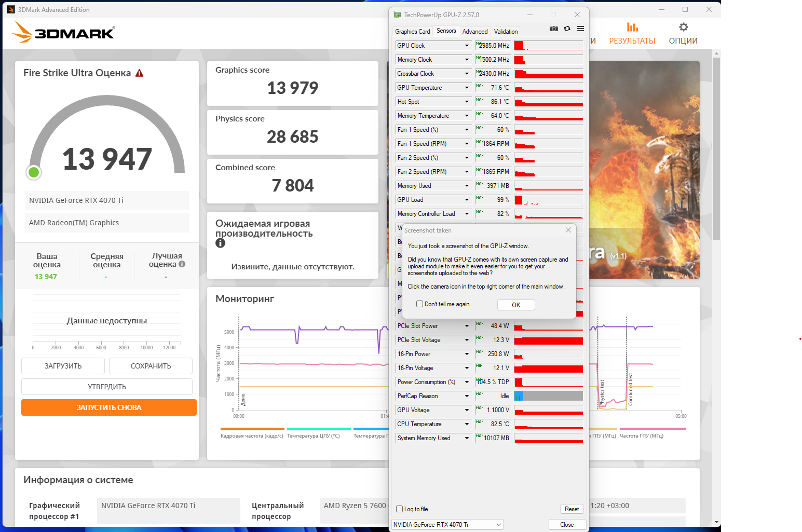Open the GPU Clock sensor dropdown
Screen dimensions: 802x532
click(467, 46)
